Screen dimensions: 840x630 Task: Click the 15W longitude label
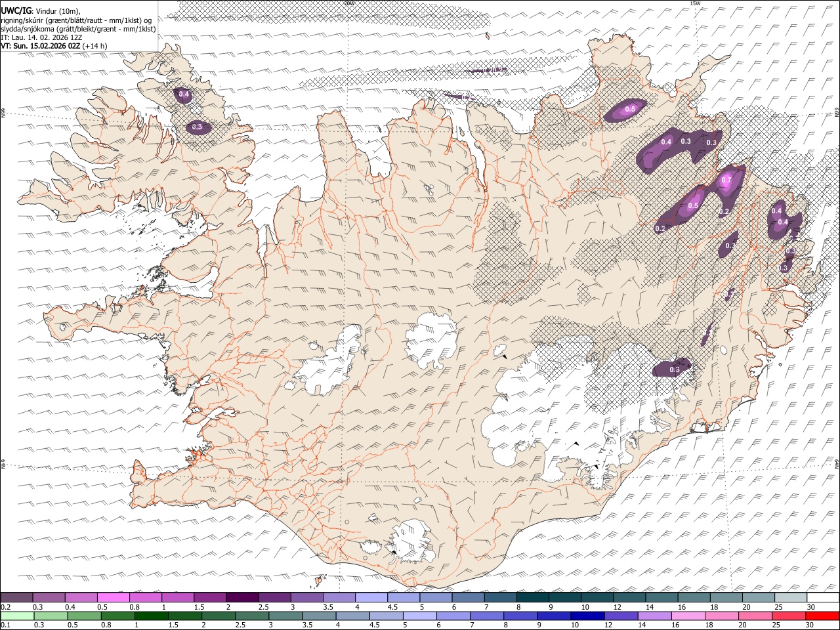pyautogui.click(x=694, y=3)
